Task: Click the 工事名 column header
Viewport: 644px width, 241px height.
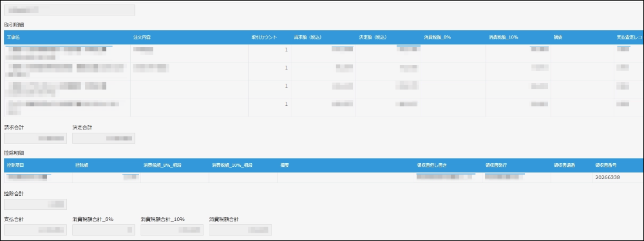Action: point(67,37)
